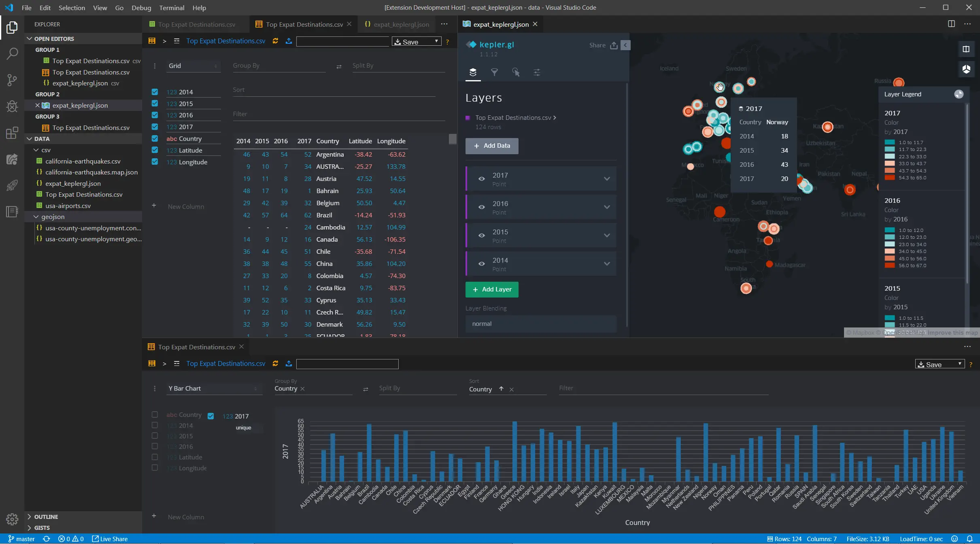Open the Search view in activity bar
The image size is (980, 544).
(12, 53)
